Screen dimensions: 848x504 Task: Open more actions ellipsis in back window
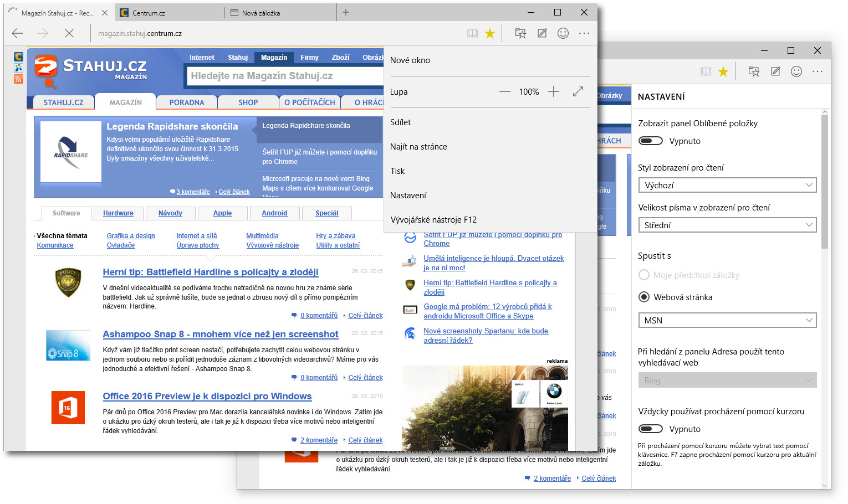point(818,71)
